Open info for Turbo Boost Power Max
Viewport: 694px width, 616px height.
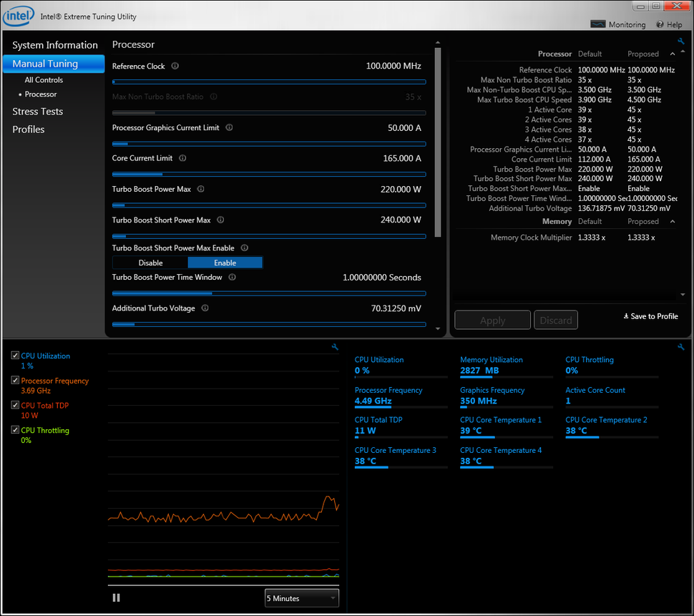coord(200,189)
